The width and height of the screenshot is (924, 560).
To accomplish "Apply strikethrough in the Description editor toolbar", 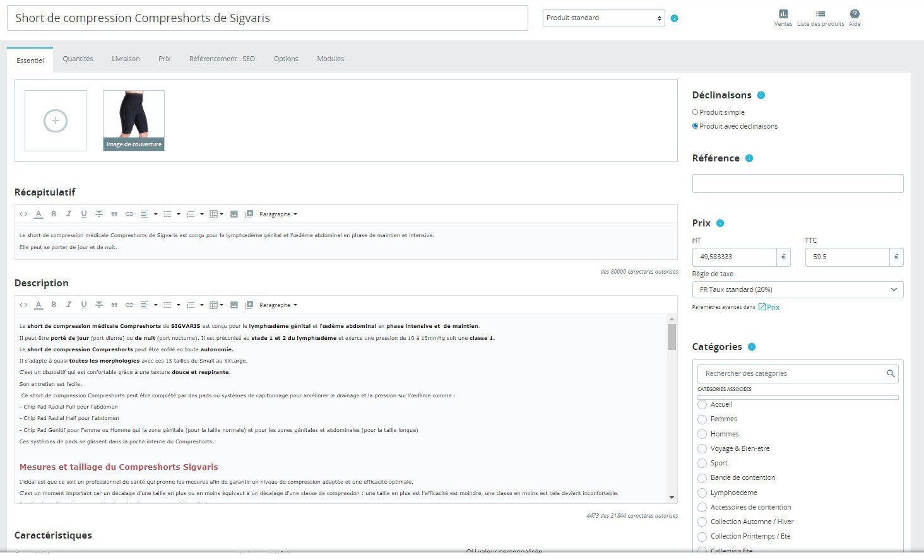I will pyautogui.click(x=99, y=305).
